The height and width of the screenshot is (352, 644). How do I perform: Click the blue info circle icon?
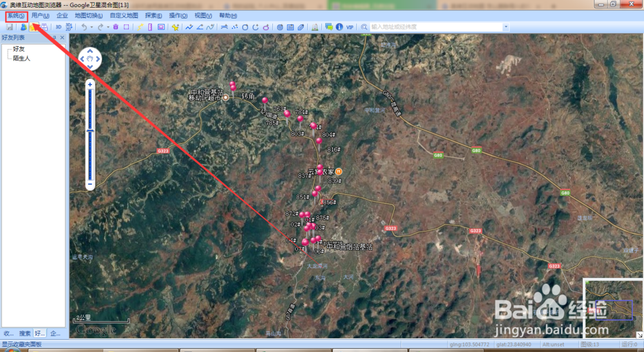pos(339,27)
